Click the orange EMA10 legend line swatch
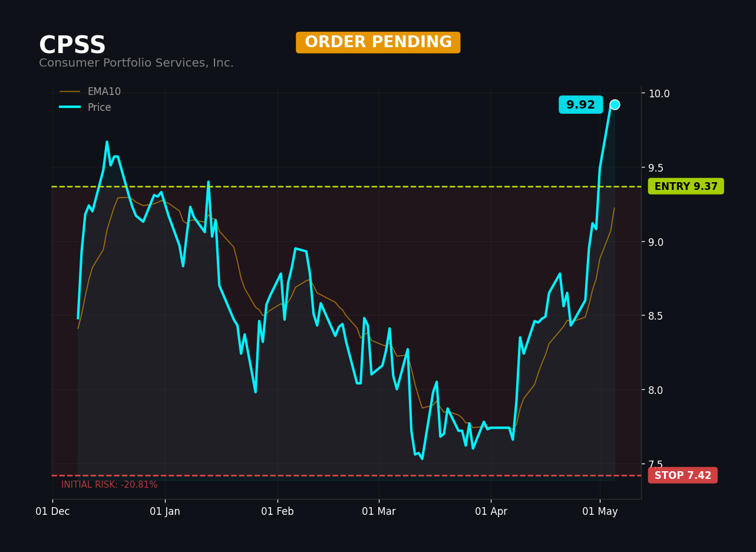The width and height of the screenshot is (756, 552). pos(70,92)
